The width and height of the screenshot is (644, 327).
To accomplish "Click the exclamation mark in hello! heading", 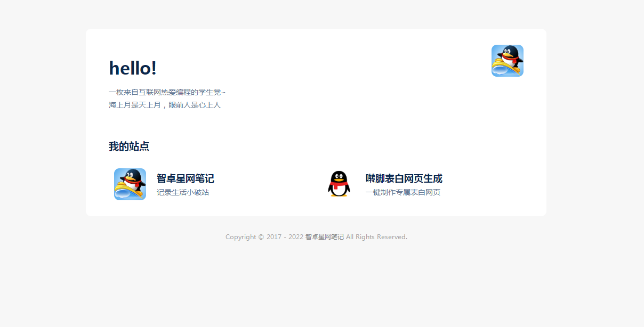I will coord(154,68).
